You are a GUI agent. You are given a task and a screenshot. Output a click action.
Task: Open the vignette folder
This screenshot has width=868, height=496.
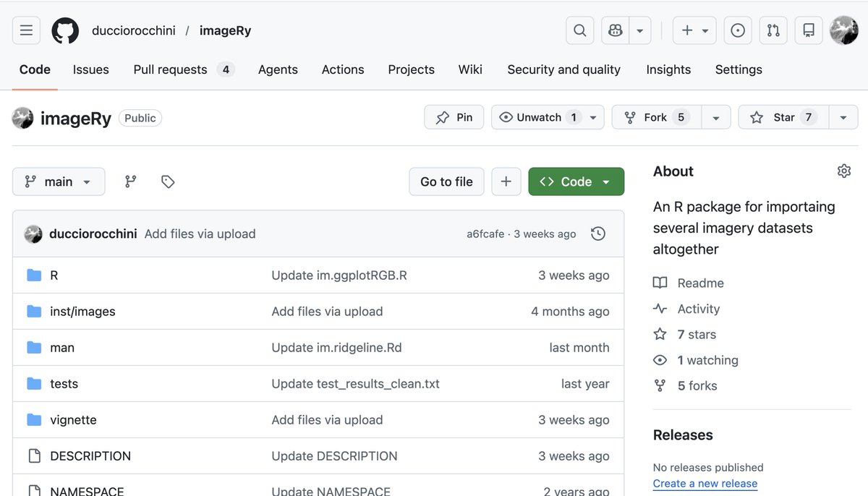pos(73,420)
